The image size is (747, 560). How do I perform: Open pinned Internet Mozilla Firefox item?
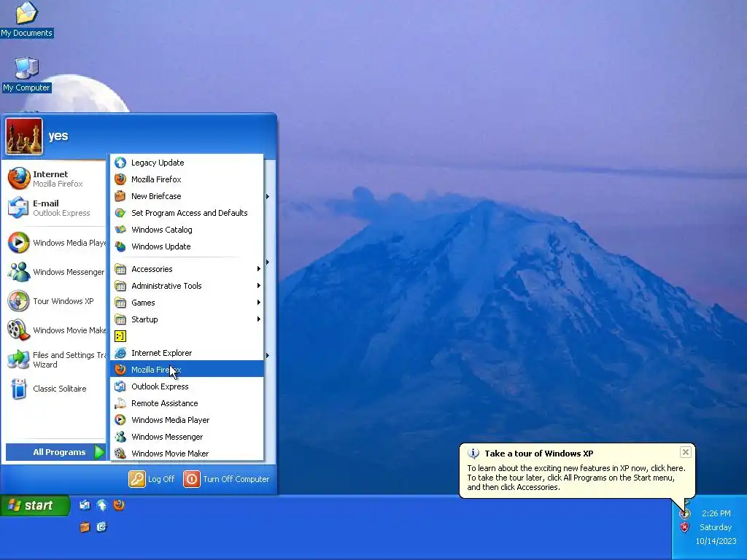coord(55,179)
